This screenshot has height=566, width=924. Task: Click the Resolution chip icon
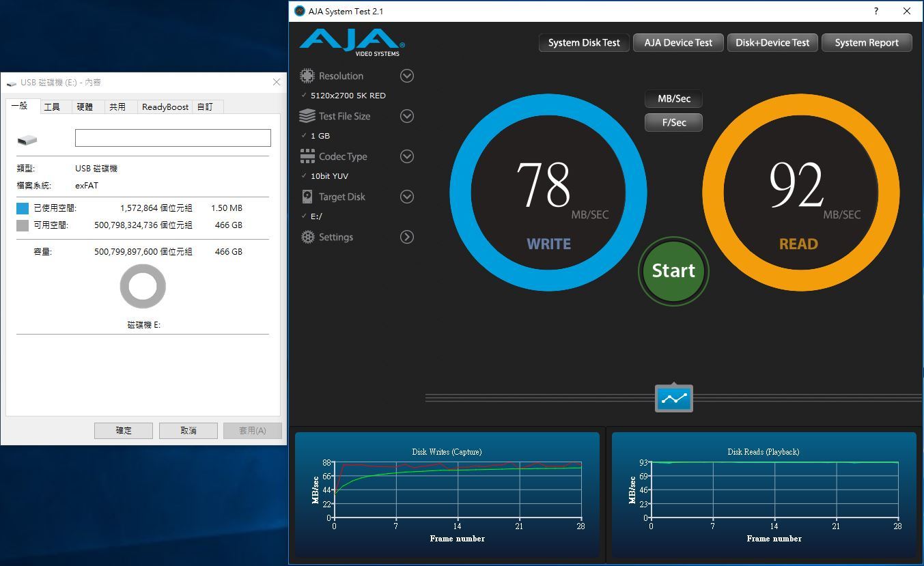[x=307, y=76]
